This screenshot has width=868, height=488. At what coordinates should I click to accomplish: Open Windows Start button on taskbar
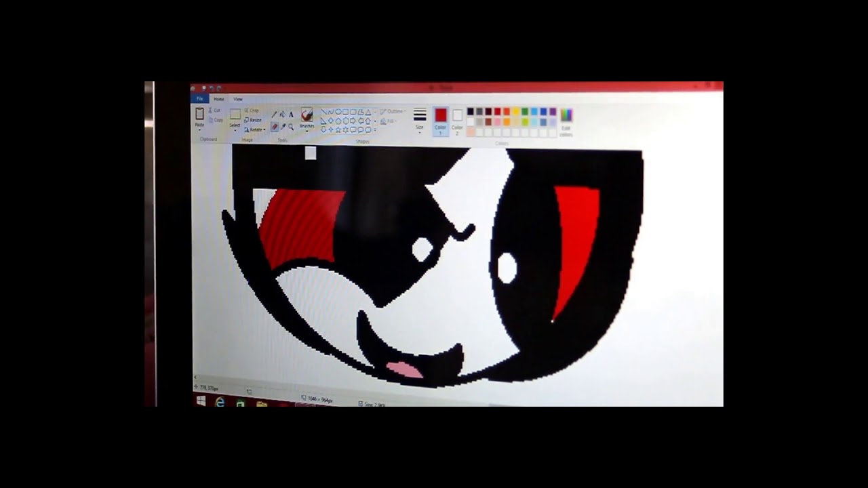click(x=201, y=401)
